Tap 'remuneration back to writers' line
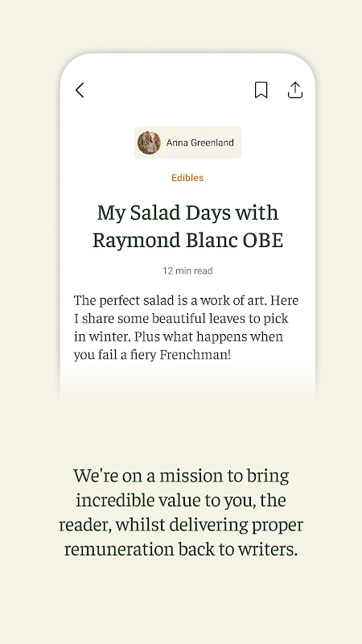This screenshot has width=362, height=644. pyautogui.click(x=181, y=549)
